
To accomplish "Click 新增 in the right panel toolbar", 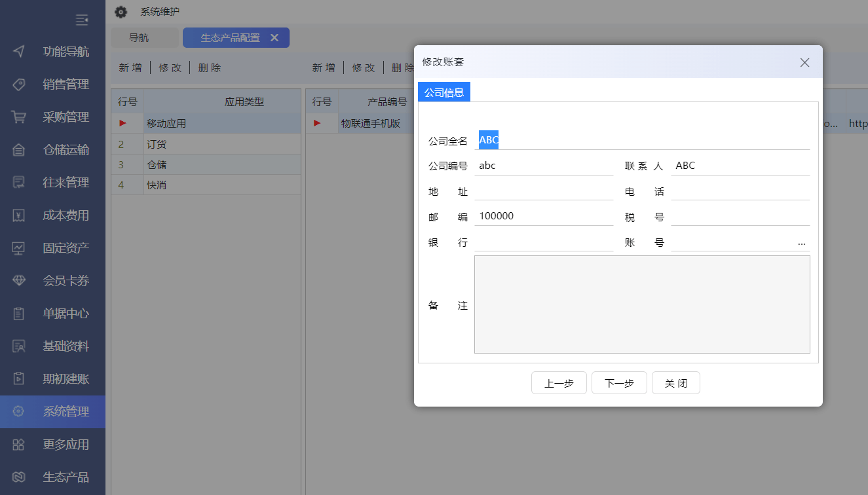I will [x=323, y=67].
